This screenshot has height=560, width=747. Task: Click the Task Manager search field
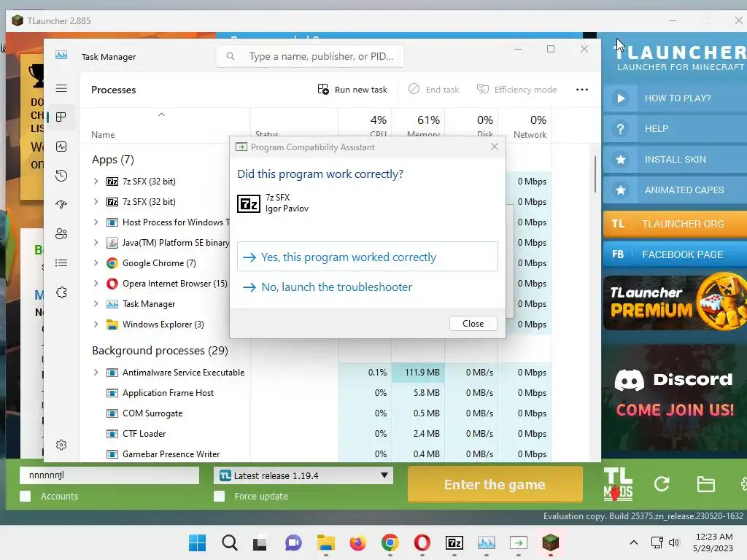[310, 56]
